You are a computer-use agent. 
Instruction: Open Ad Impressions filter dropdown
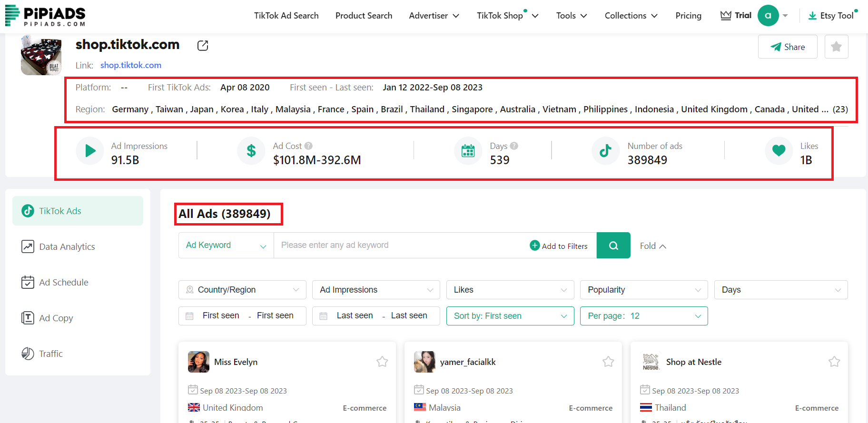(376, 290)
